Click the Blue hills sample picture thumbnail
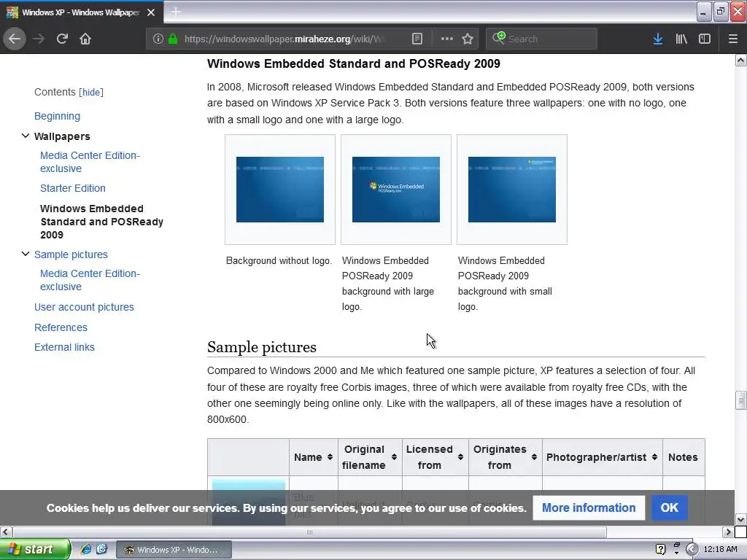 (x=249, y=502)
